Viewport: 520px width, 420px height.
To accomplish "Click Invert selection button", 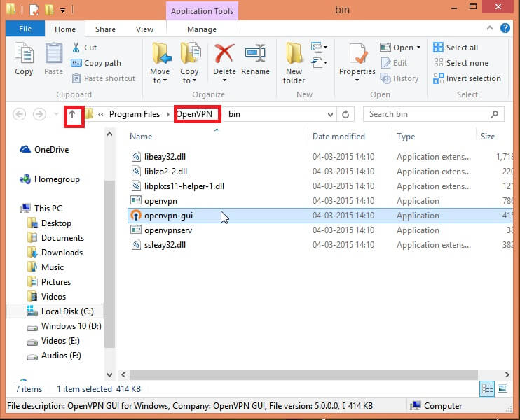I will point(467,78).
